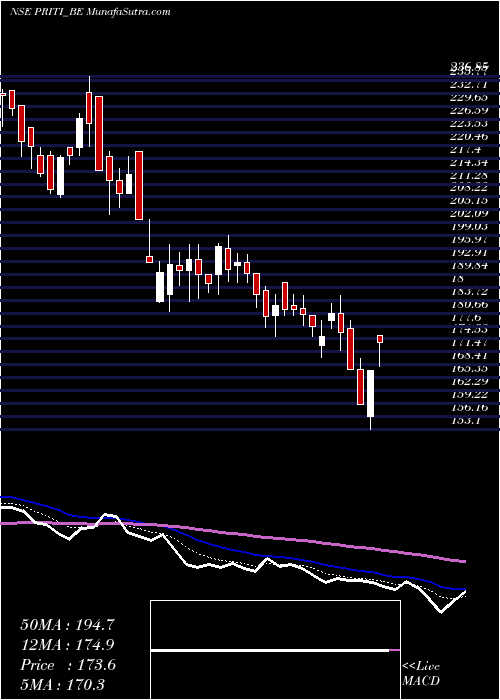
Task: Click the tall white candle bottoming near 156.16
Action: 371,393
